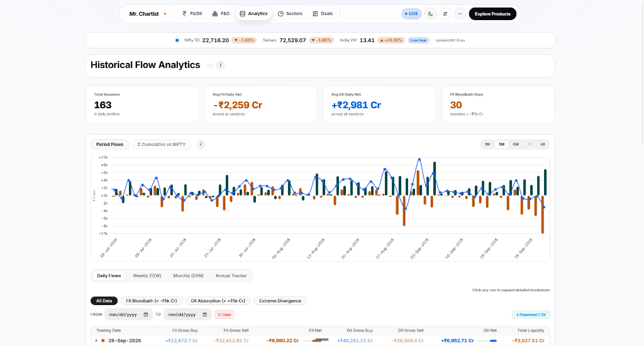Click the FII Net bar in 29-Sep row
The image size is (644, 346).
click(x=316, y=340)
